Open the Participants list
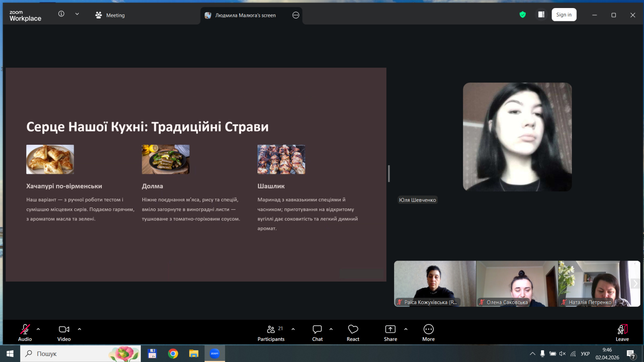 pyautogui.click(x=271, y=329)
